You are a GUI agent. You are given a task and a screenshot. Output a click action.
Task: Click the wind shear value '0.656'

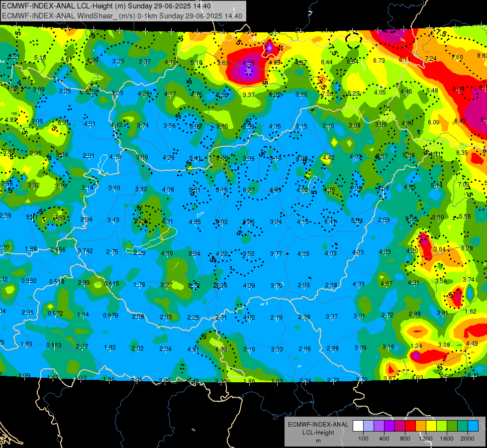pos(58,250)
